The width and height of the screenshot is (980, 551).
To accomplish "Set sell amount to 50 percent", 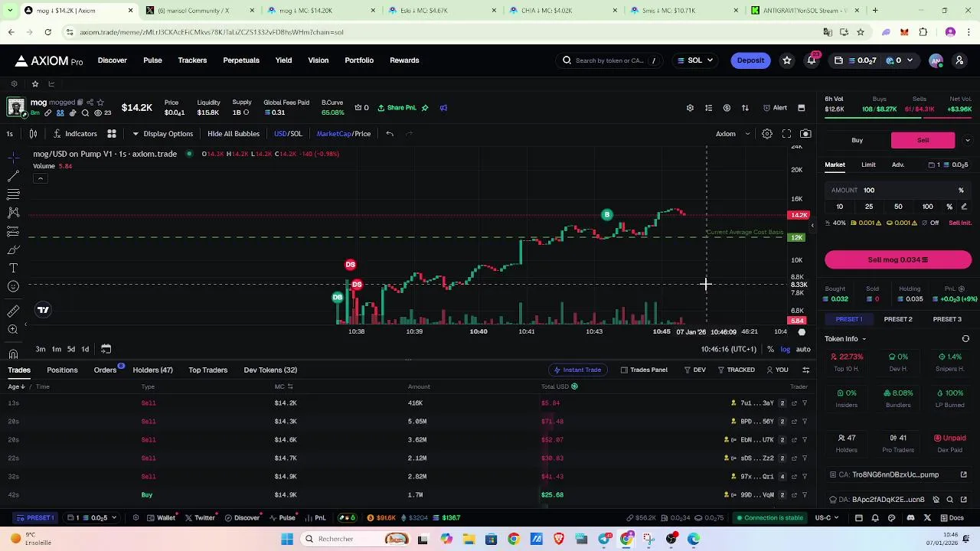I will click(x=898, y=207).
